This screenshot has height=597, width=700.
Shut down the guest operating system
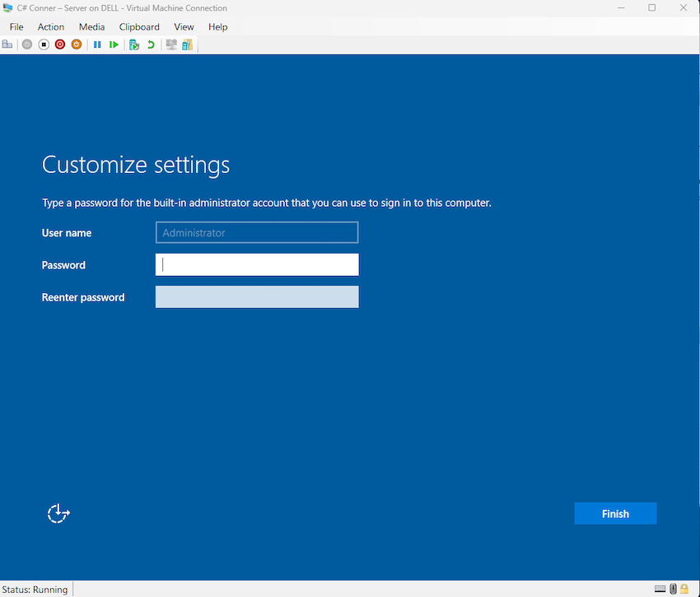click(59, 44)
